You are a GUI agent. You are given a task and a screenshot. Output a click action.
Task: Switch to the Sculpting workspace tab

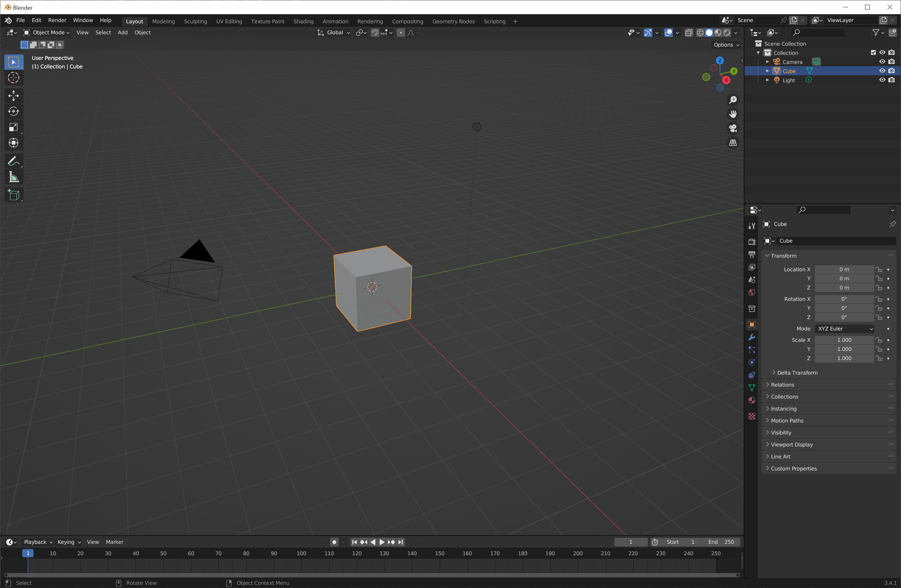tap(195, 21)
